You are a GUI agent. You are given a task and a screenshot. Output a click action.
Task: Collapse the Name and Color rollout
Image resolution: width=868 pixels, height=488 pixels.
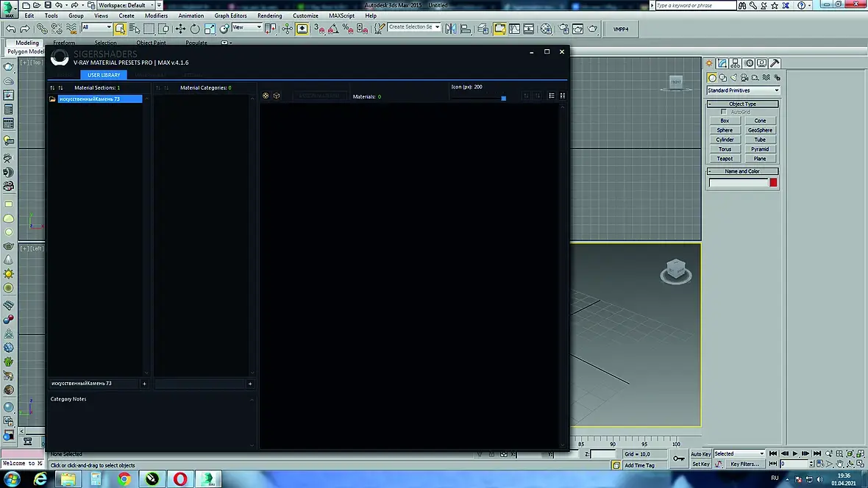[742, 171]
